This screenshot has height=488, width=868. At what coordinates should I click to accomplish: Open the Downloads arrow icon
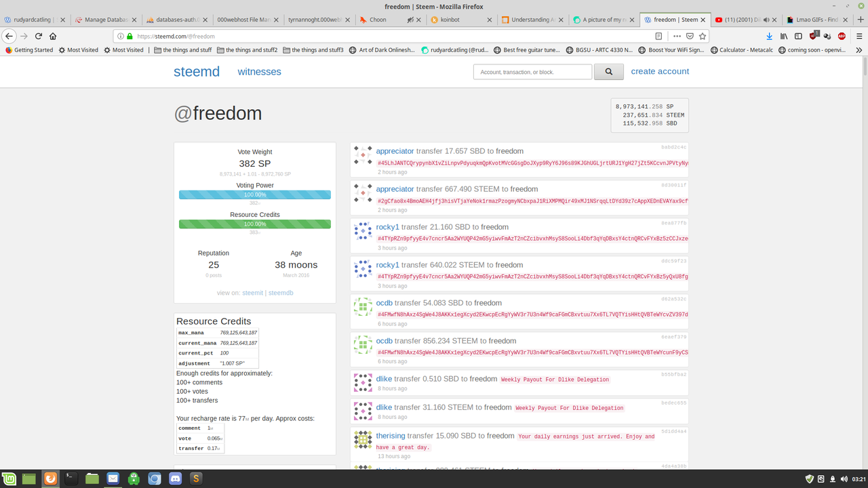(x=770, y=36)
